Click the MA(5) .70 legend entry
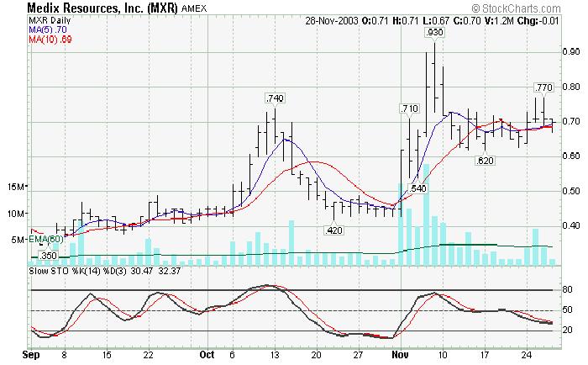Image resolution: width=588 pixels, height=365 pixels. tap(48, 29)
